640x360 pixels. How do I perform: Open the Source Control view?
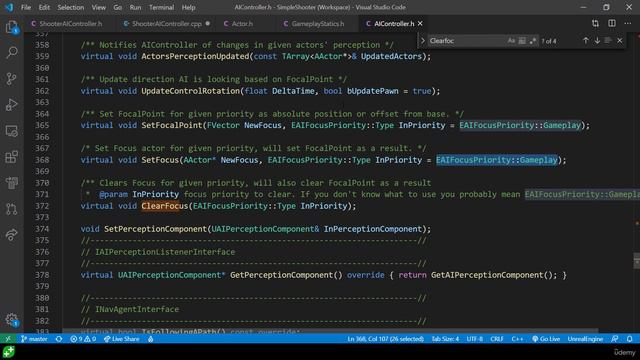tap(12, 78)
